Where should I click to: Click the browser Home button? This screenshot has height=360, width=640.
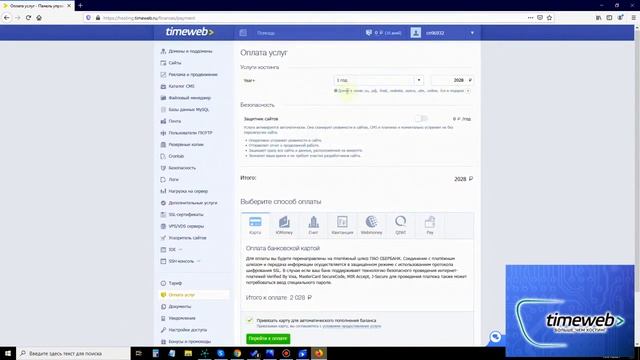pos(39,18)
